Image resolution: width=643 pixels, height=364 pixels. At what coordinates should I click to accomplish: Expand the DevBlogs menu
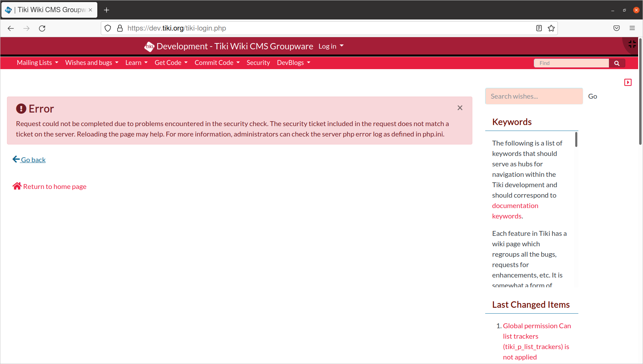coord(294,63)
